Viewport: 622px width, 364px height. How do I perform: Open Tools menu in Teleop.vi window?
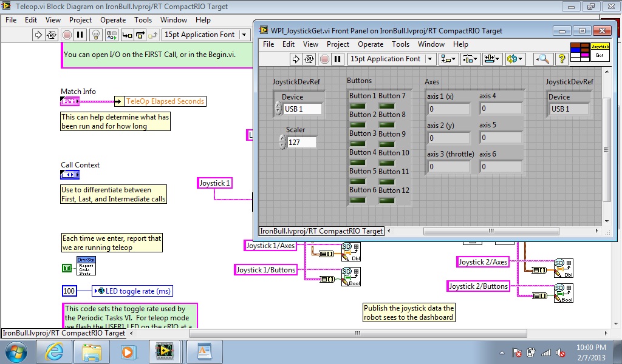click(143, 20)
